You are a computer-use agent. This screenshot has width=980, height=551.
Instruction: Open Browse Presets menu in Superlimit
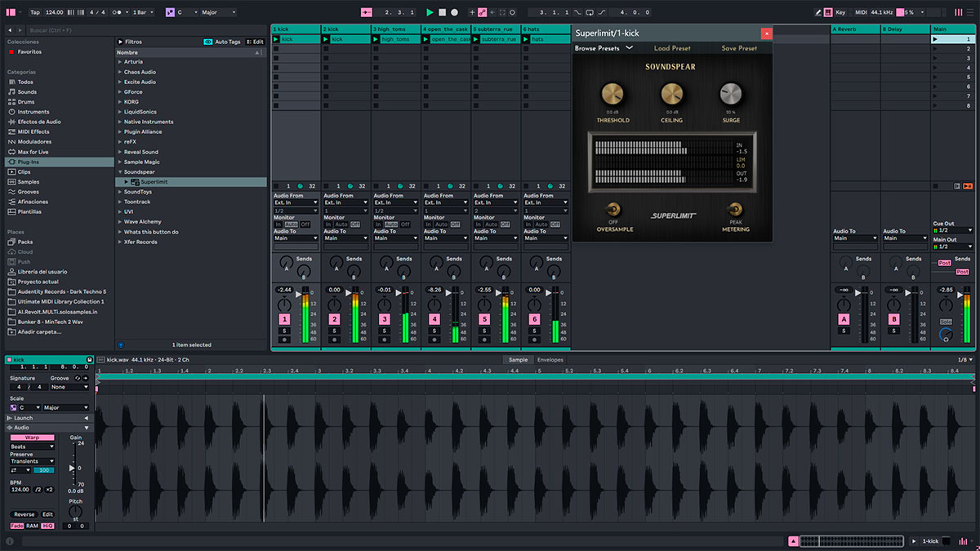tap(604, 48)
